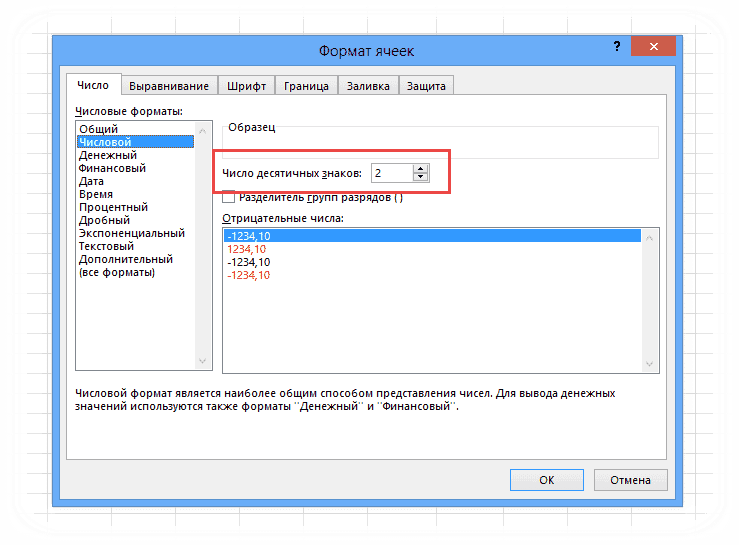The height and width of the screenshot is (545, 739).
Task: Open the Шрифт tab
Action: coord(246,86)
